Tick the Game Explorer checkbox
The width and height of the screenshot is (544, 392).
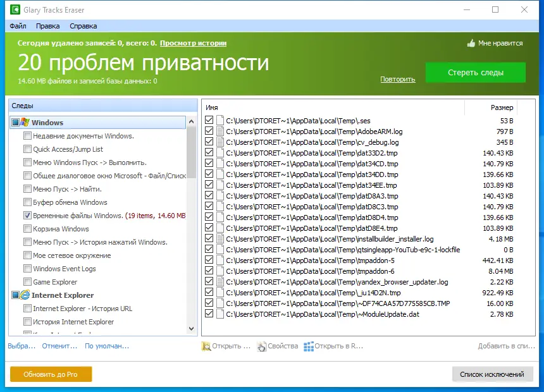[x=27, y=282]
